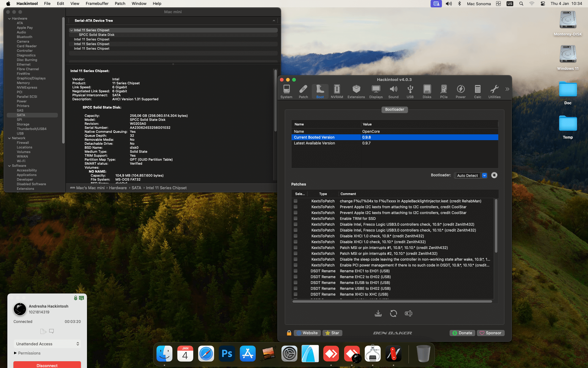Collapse the Intel 11 Series Chipset tree
The width and height of the screenshot is (588, 368).
point(71,30)
